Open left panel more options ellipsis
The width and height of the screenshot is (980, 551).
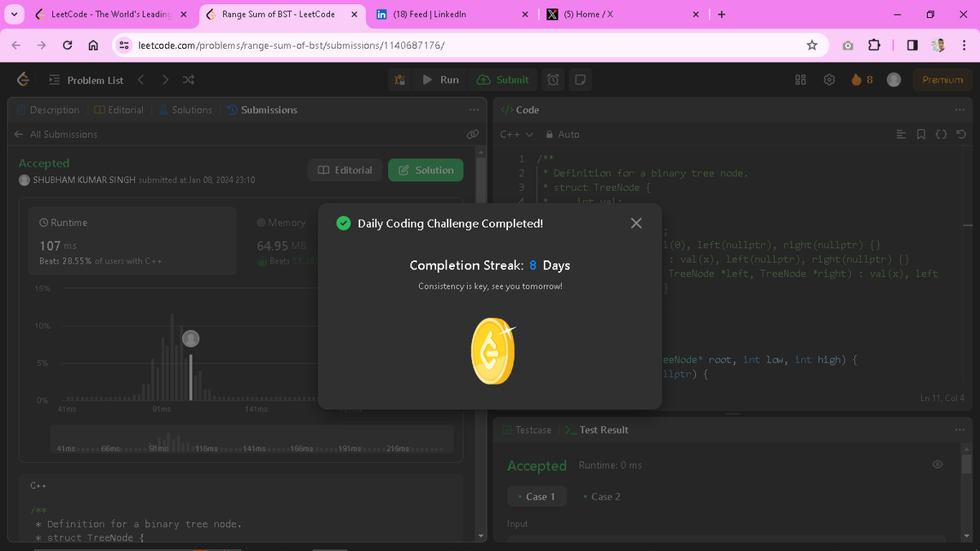pos(474,110)
